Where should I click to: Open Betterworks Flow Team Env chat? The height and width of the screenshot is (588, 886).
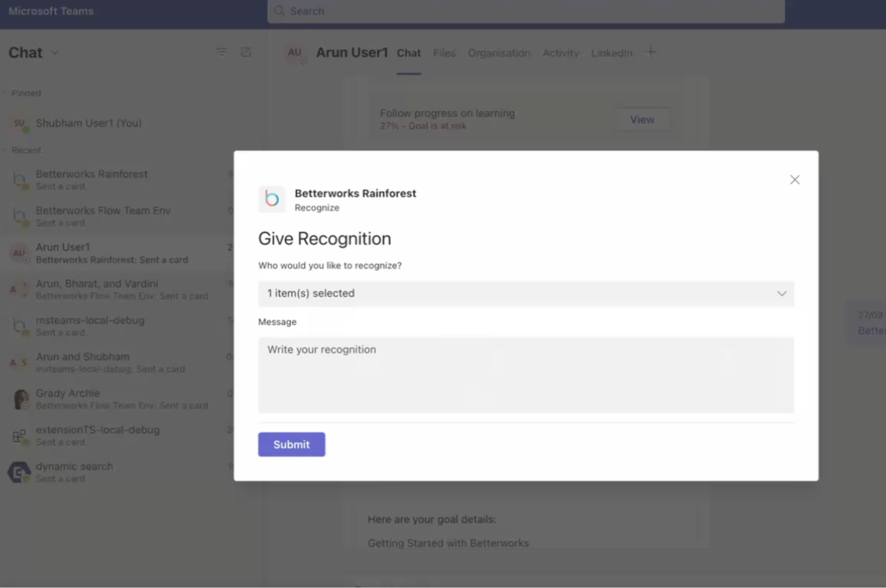116,216
